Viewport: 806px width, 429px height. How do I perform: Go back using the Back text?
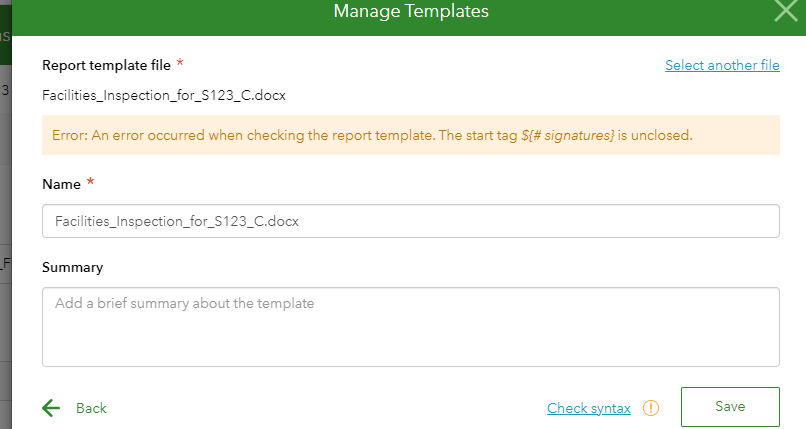[x=91, y=408]
